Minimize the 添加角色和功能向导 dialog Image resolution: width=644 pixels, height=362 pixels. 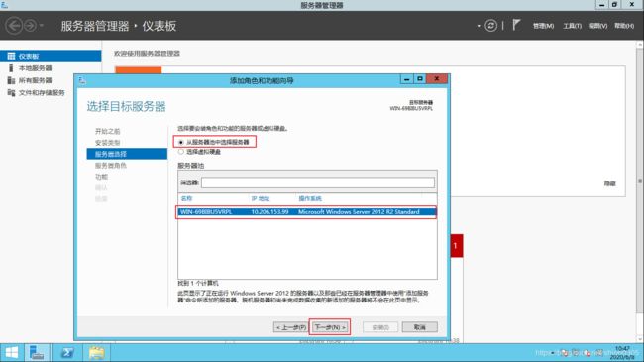tap(406, 79)
